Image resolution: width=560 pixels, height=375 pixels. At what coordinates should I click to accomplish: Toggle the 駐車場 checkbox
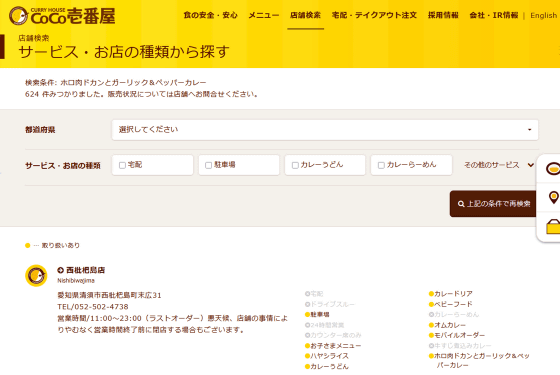[x=209, y=165]
